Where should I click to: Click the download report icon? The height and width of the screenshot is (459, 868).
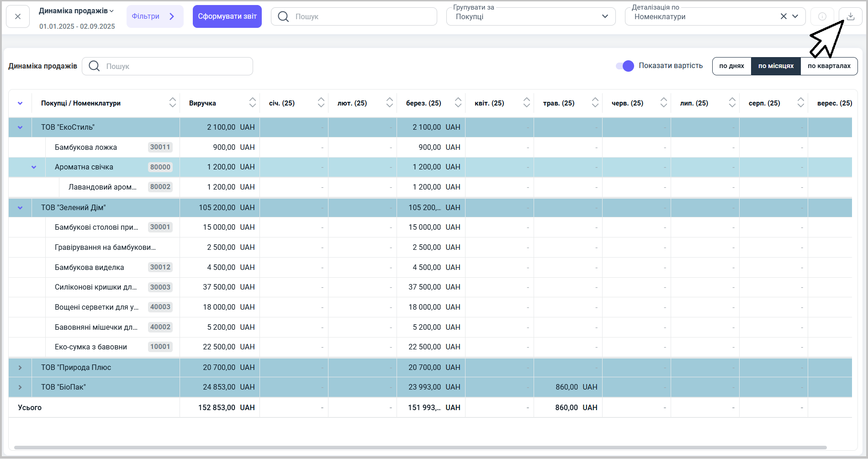(x=850, y=16)
